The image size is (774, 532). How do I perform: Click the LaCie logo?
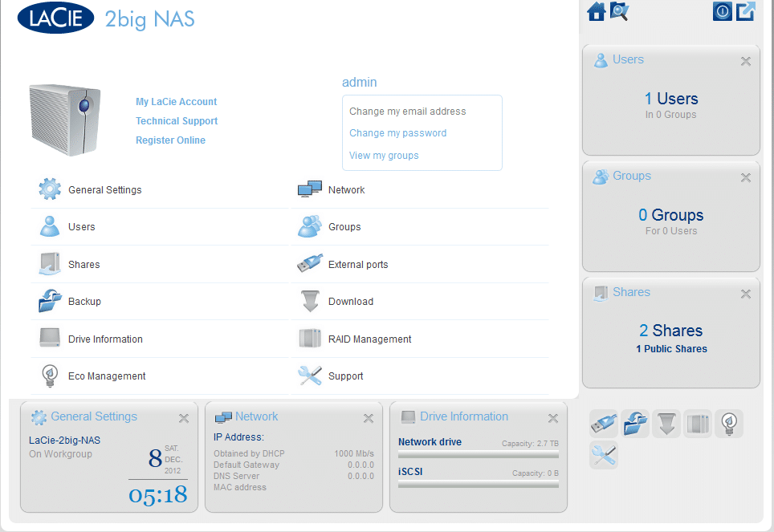pos(55,18)
